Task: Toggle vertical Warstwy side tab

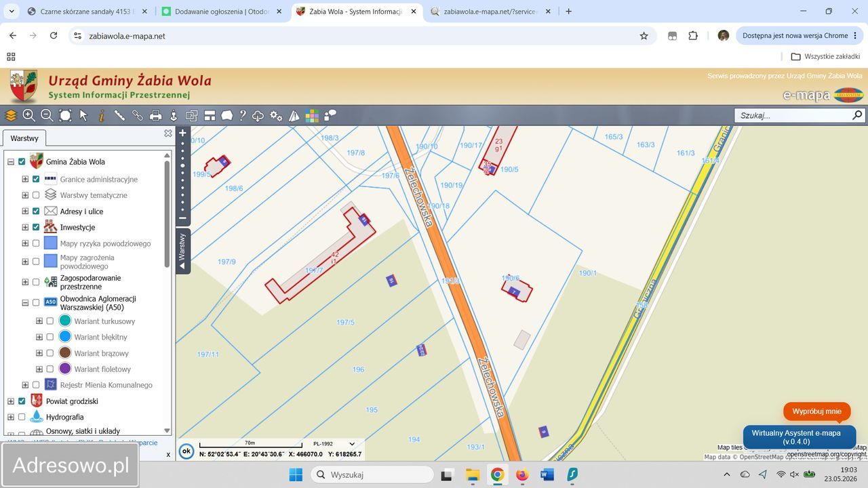Action: coord(182,251)
